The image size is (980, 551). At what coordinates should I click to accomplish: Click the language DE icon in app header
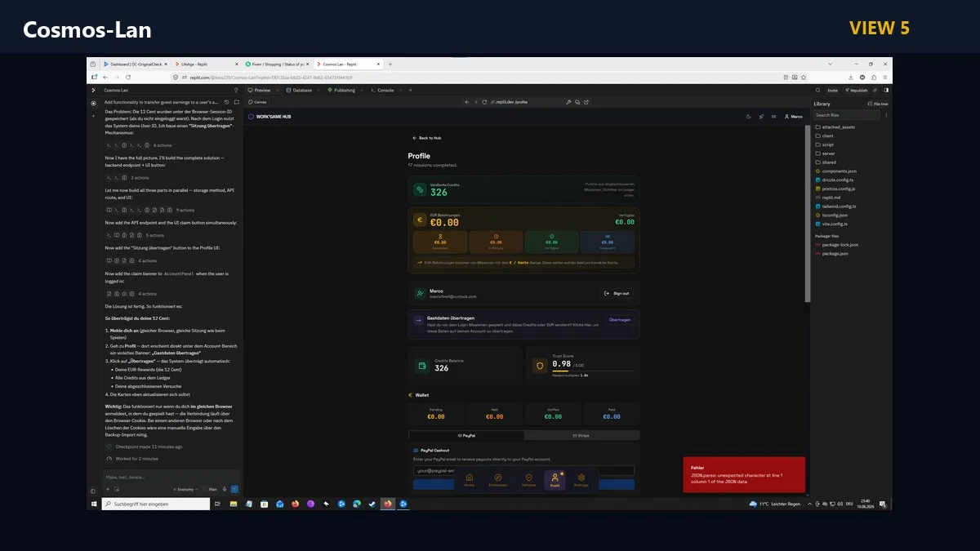(x=773, y=117)
